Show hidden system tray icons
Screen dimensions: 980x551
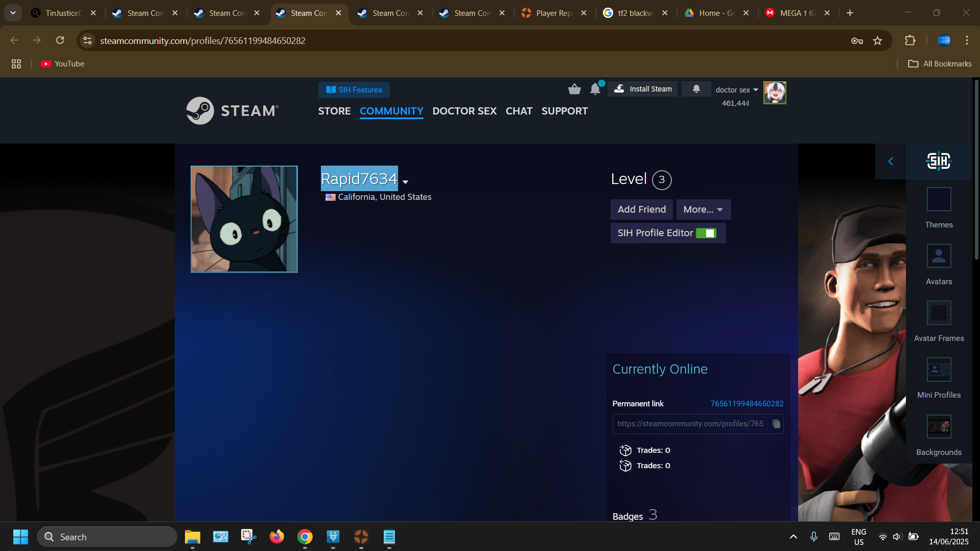[794, 537]
